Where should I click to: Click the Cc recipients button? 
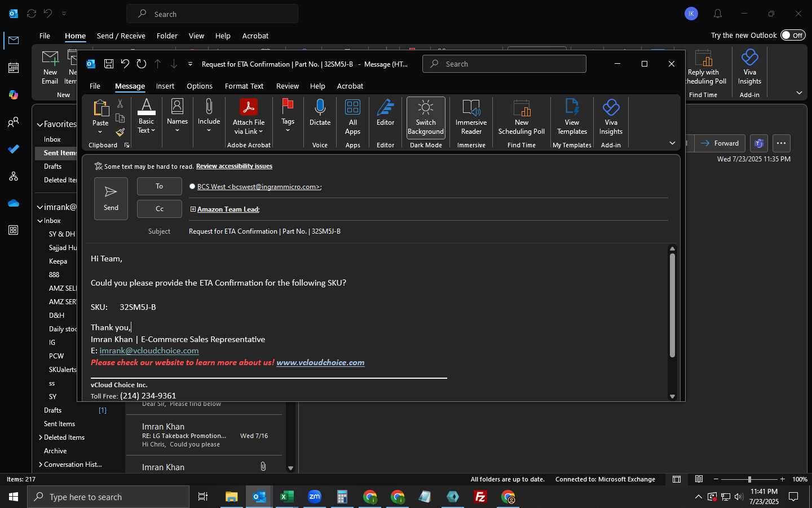pyautogui.click(x=160, y=209)
